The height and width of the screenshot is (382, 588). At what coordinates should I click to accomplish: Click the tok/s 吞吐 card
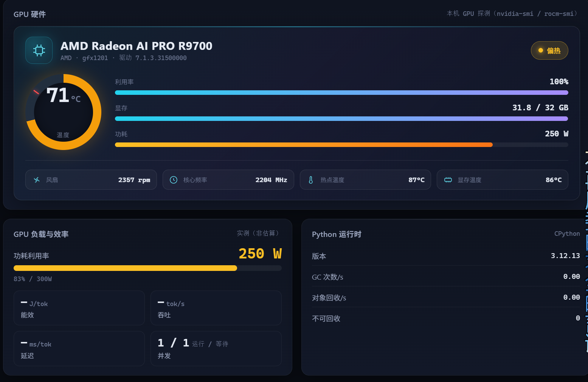(216, 308)
